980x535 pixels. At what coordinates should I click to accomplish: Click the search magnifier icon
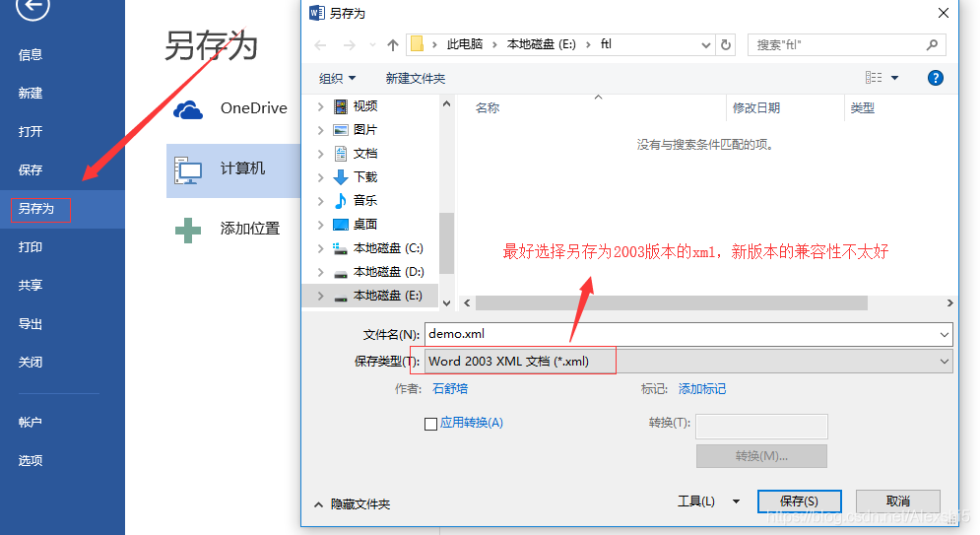click(932, 45)
